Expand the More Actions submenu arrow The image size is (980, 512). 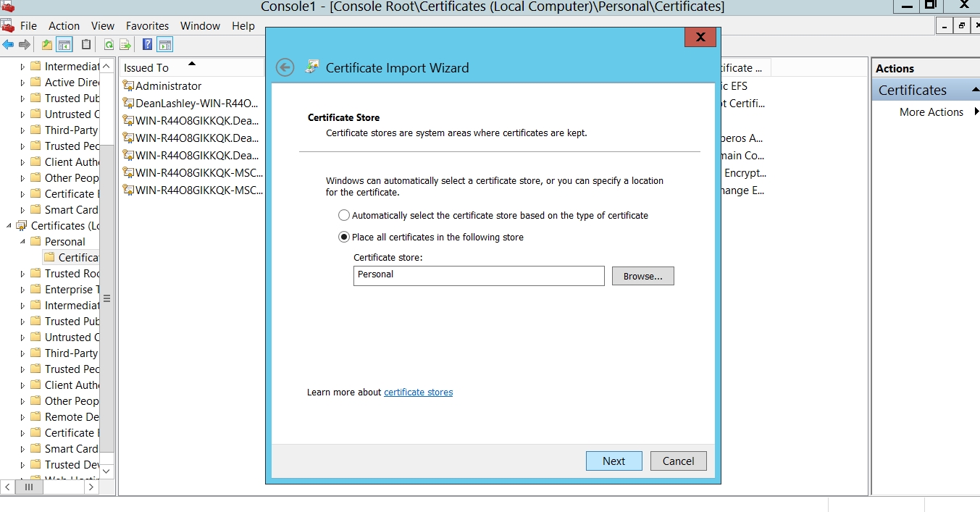tap(976, 112)
